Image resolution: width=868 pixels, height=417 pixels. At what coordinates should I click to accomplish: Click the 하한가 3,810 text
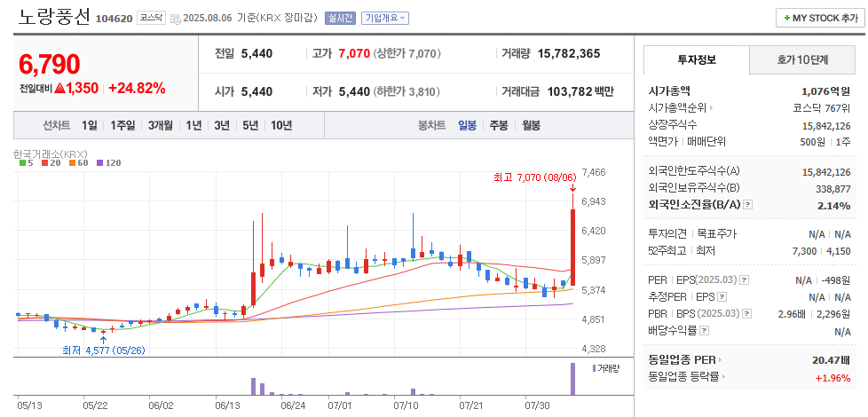[x=406, y=91]
